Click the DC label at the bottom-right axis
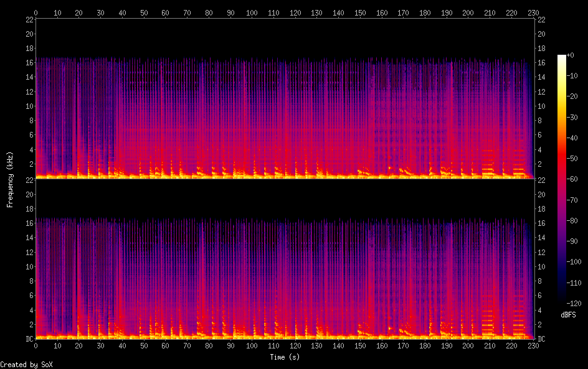The width and height of the screenshot is (588, 369). pyautogui.click(x=541, y=339)
